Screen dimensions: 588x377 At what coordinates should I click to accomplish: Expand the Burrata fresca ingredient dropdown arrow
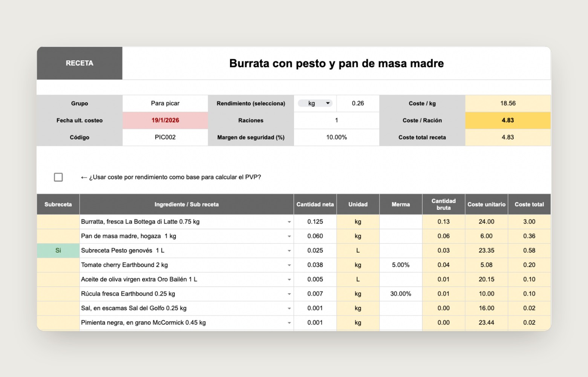click(289, 222)
